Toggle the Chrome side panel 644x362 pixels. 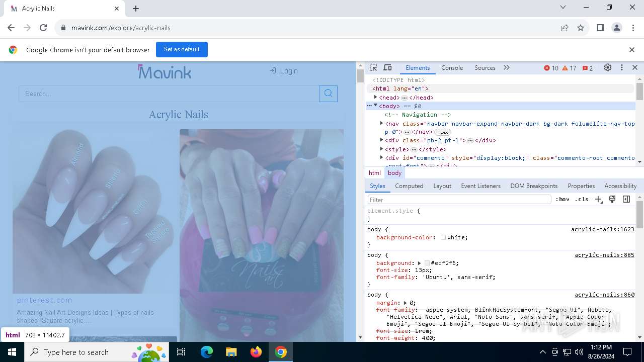[601, 28]
